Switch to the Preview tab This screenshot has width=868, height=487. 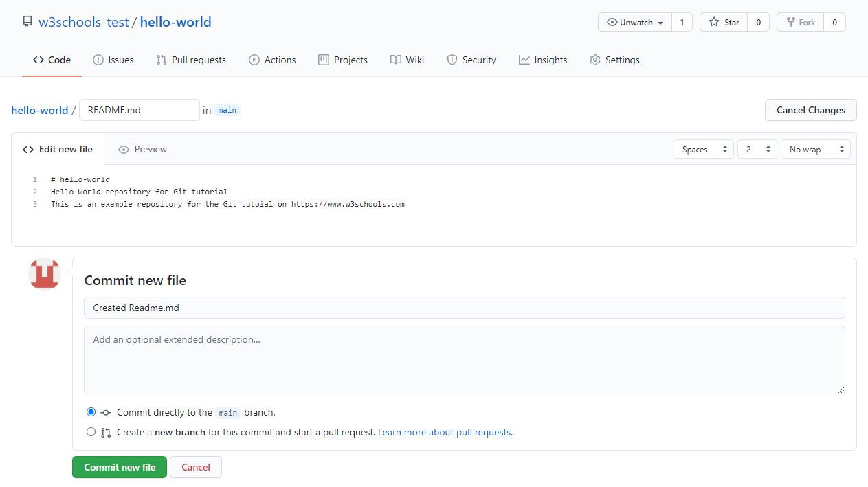pos(142,149)
